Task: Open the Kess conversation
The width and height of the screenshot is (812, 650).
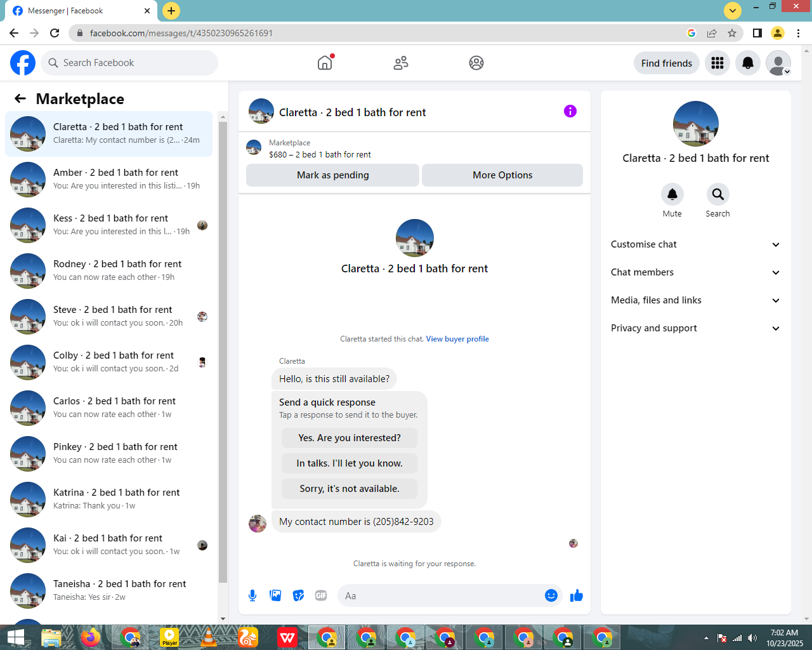Action: click(109, 225)
